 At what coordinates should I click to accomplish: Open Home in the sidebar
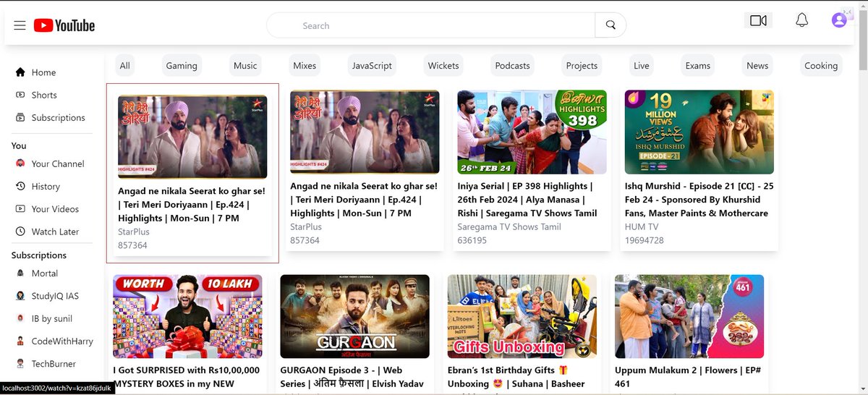click(x=43, y=72)
